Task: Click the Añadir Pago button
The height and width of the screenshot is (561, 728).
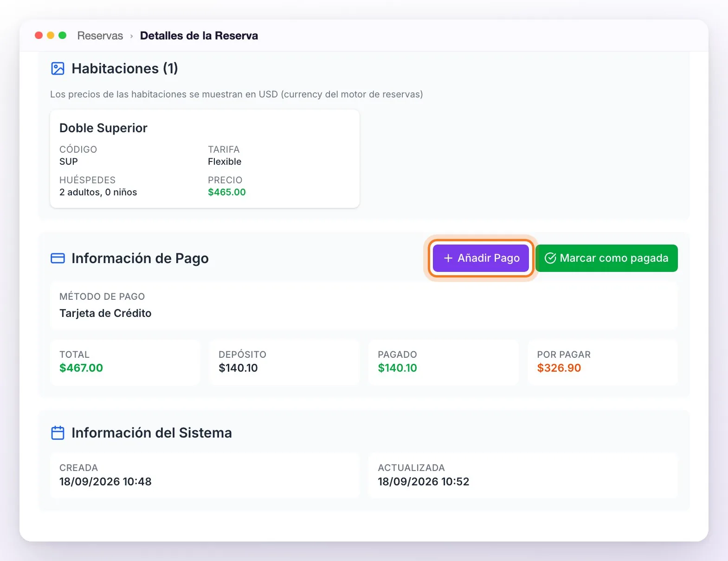Action: tap(481, 258)
